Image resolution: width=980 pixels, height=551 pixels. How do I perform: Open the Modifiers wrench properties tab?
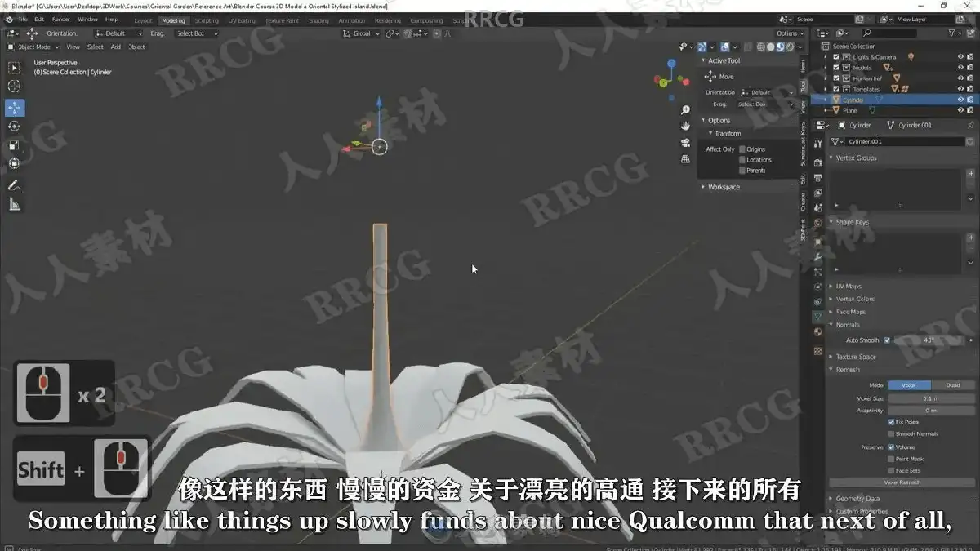point(818,256)
